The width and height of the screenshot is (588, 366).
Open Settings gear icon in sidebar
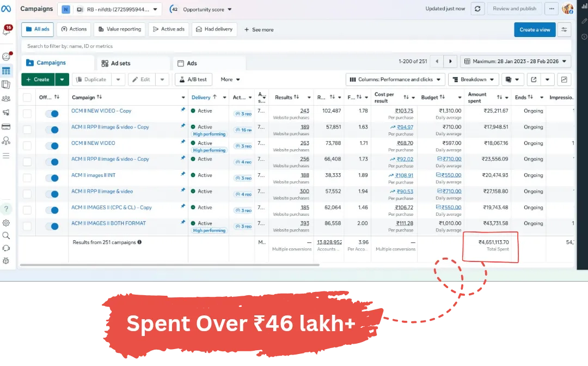(x=6, y=223)
